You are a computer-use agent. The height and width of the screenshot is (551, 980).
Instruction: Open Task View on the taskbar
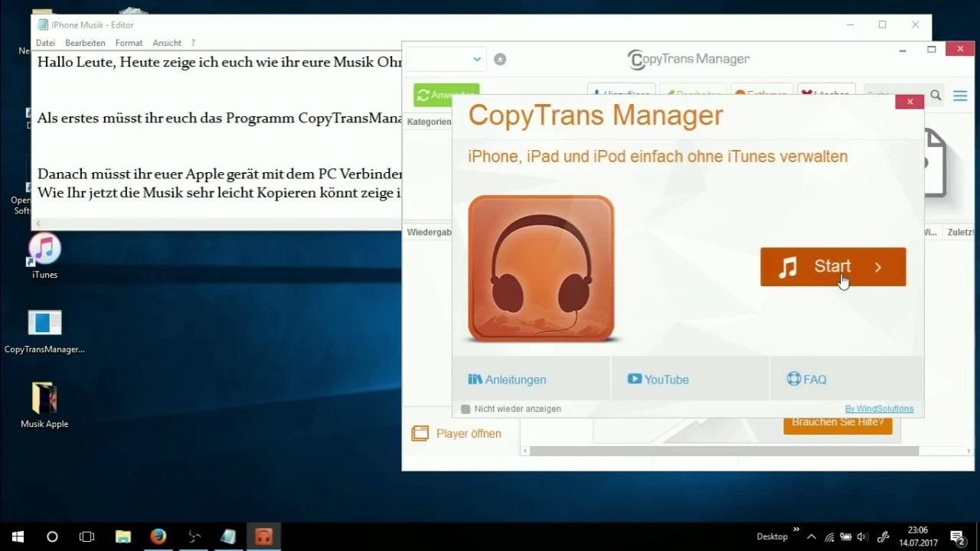(x=87, y=536)
